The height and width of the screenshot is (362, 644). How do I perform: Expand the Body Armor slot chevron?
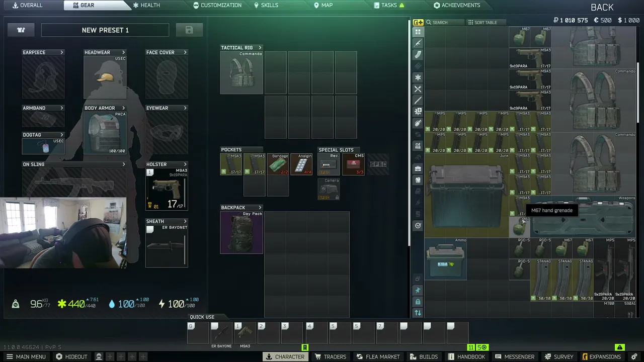123,108
